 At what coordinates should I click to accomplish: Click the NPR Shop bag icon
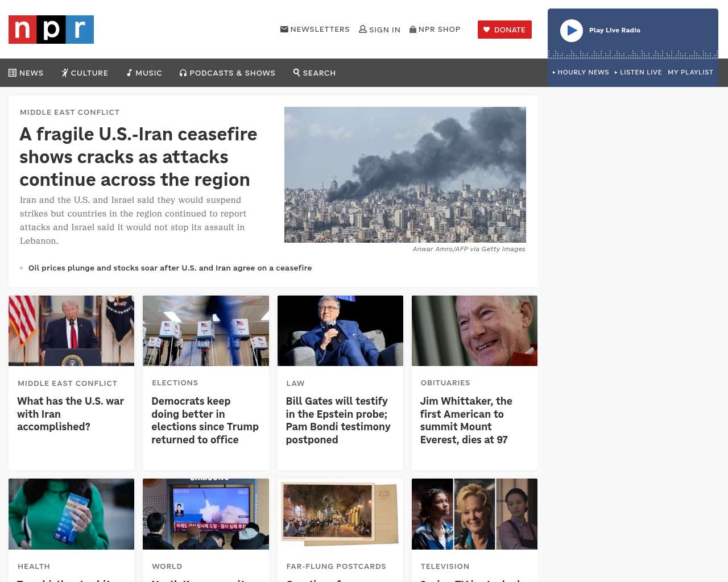[413, 29]
